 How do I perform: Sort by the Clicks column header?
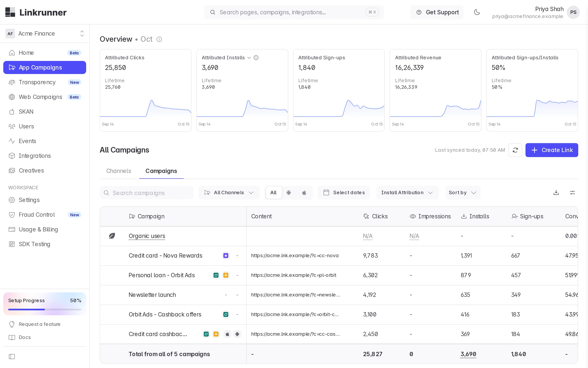pos(375,216)
